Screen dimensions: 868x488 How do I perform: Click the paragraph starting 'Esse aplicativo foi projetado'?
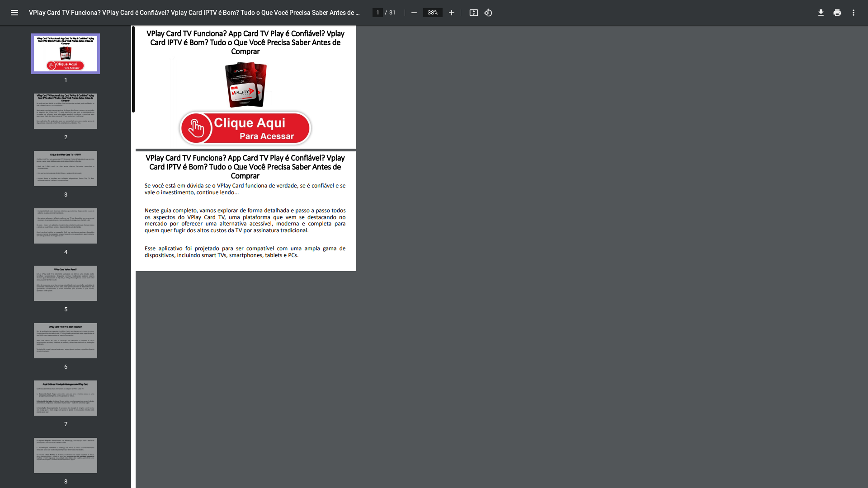(x=245, y=252)
